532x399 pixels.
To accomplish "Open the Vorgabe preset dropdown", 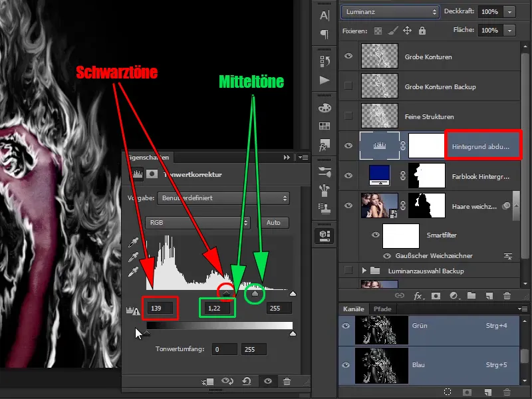I will tap(223, 198).
